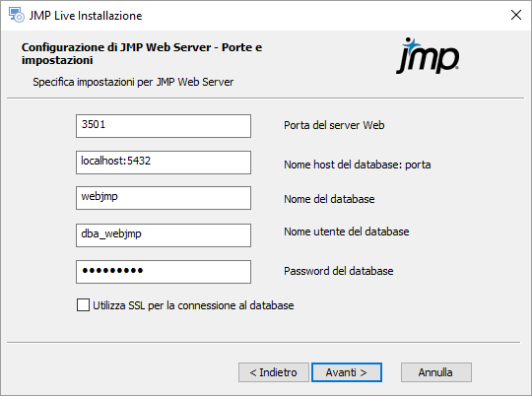Click the JMP Live installer icon in title bar
The height and width of the screenshot is (396, 532).
click(x=16, y=16)
